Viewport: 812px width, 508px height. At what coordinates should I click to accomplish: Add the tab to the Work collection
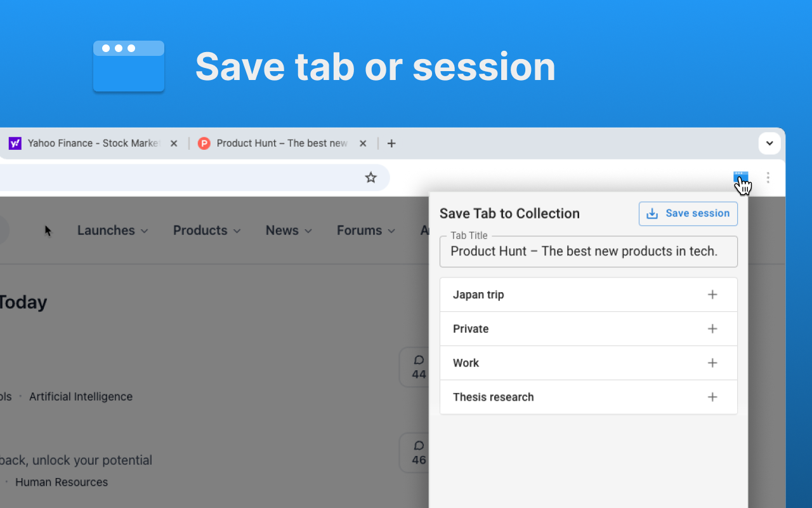[712, 363]
